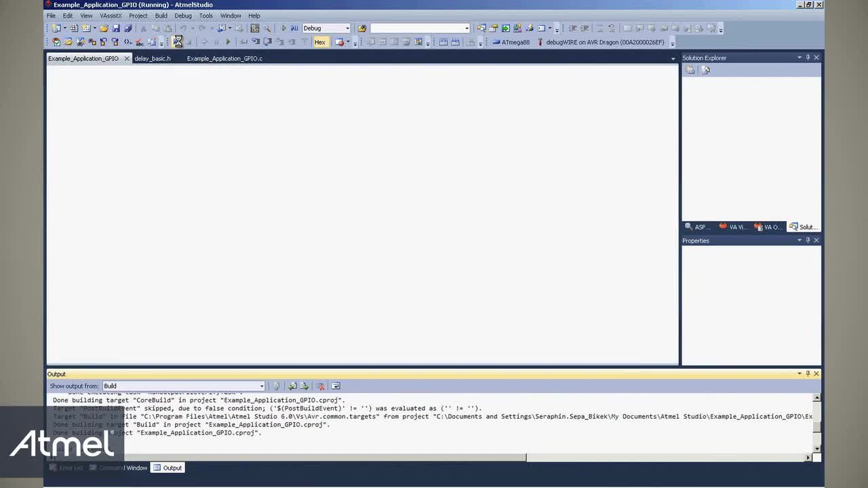The width and height of the screenshot is (868, 488).
Task: Switch to Example_Application_GPIO.c tab
Action: 224,58
